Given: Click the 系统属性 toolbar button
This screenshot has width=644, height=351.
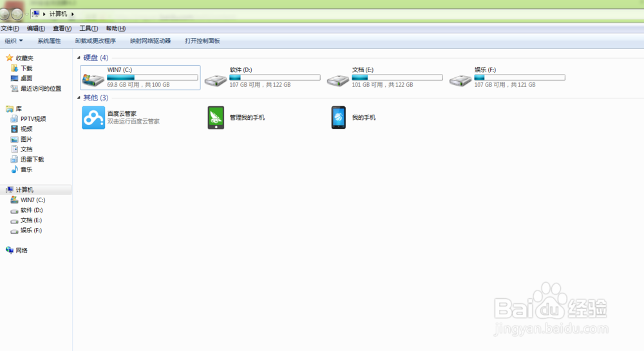Looking at the screenshot, I should 50,41.
